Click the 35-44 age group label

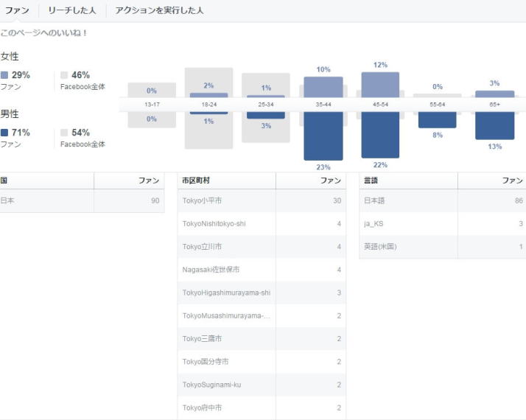click(323, 105)
